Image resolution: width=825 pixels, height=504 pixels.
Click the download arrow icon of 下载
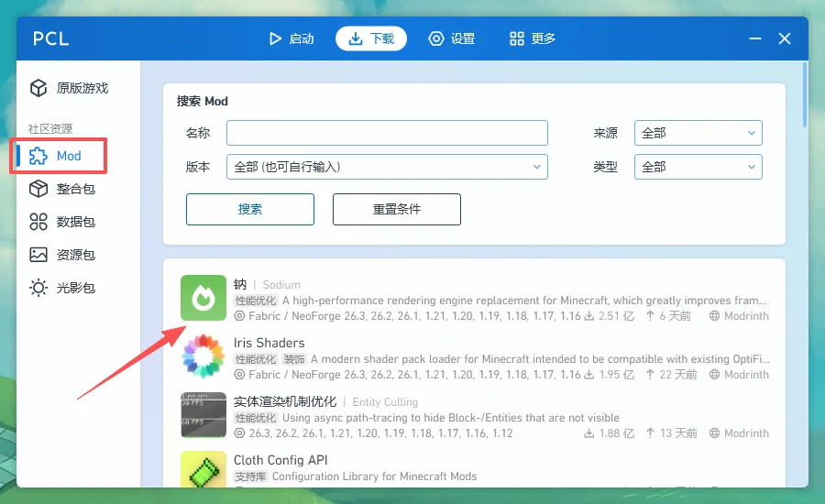pos(356,38)
